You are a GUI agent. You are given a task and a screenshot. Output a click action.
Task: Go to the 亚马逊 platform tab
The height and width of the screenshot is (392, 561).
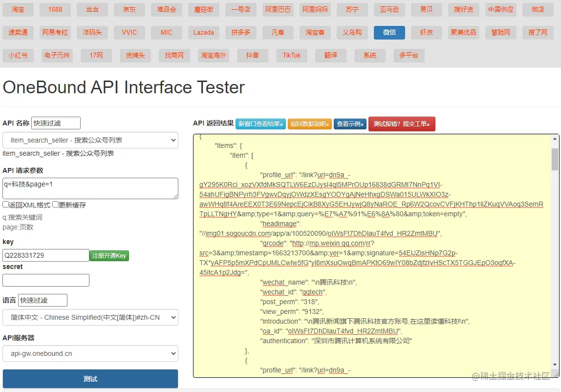[389, 9]
